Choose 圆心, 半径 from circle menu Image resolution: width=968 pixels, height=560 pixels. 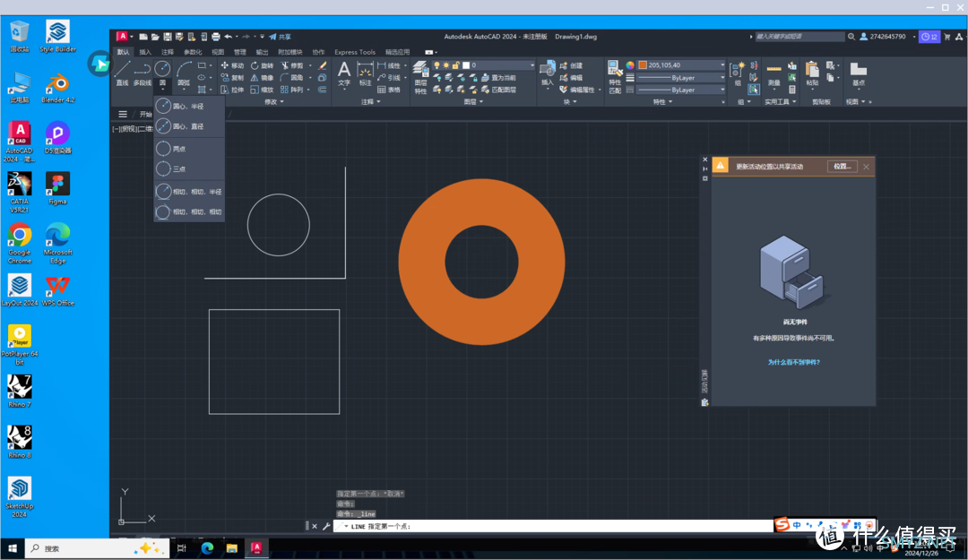(189, 107)
